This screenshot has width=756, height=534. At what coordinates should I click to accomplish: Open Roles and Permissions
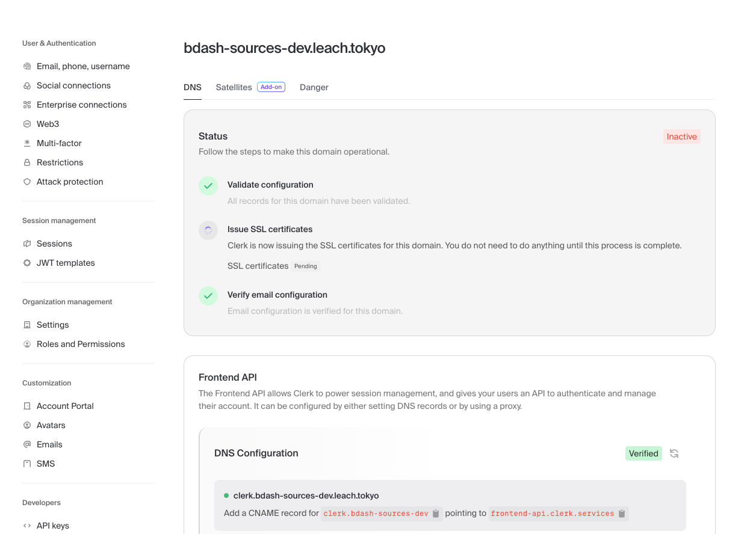click(81, 344)
